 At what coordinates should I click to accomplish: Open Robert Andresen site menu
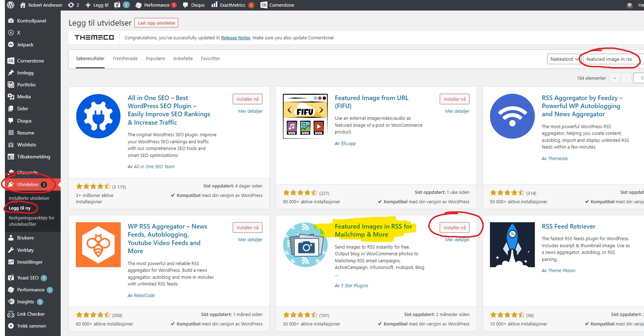(41, 5)
